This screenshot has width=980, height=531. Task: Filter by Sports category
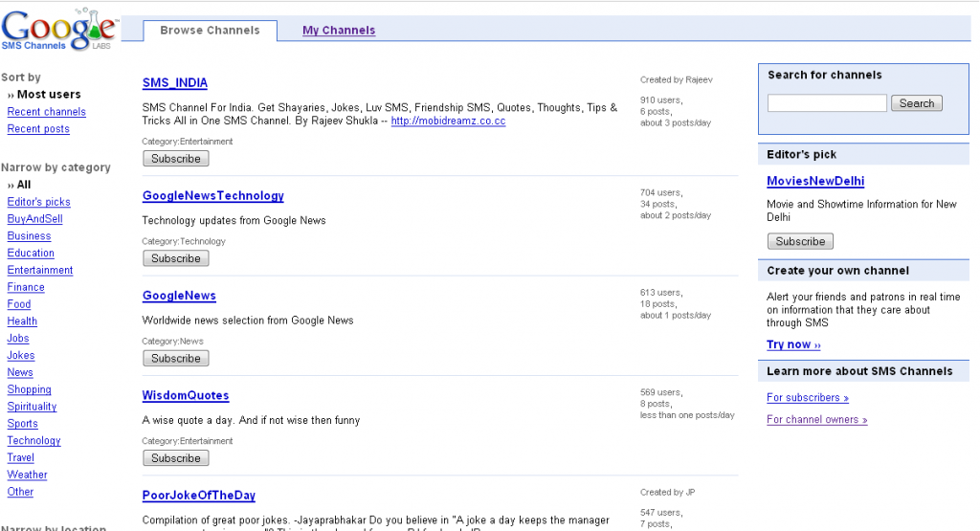(23, 424)
